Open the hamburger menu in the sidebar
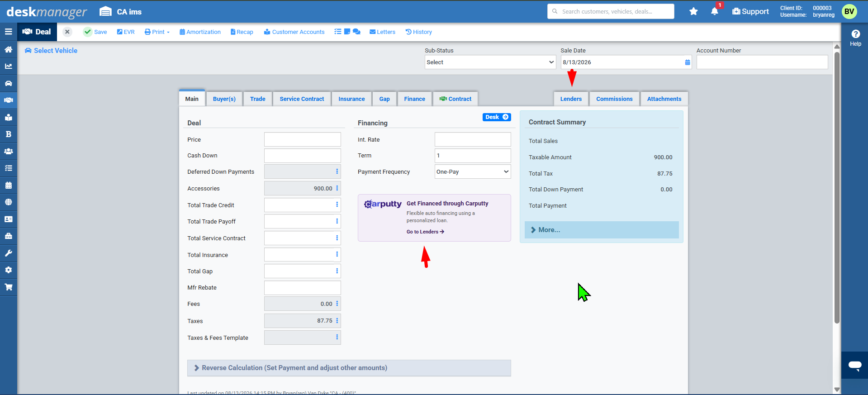868x395 pixels. pos(8,32)
